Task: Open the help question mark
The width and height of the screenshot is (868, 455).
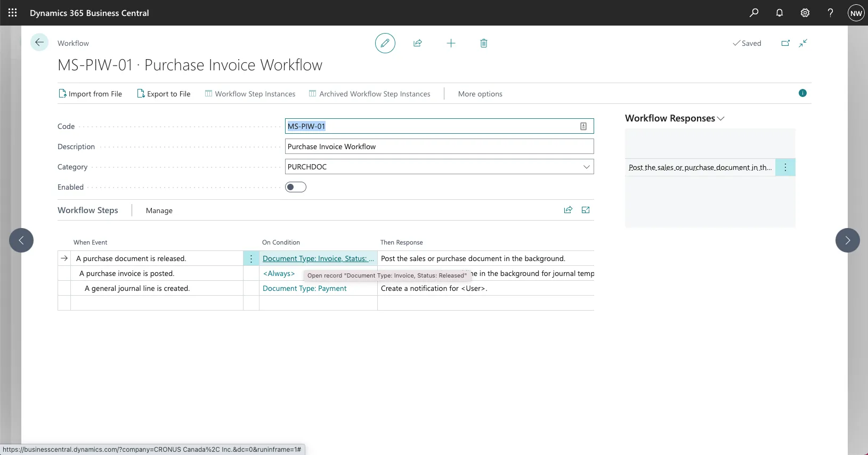Action: point(830,13)
